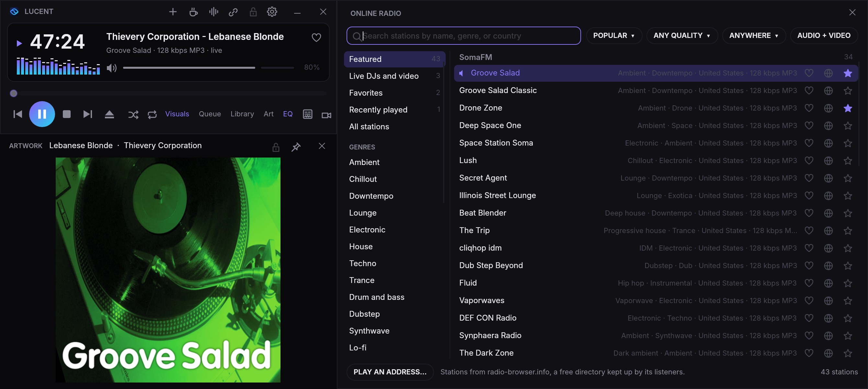Screen dimensions: 868x389
Task: Switch to the Art tab
Action: (x=268, y=114)
